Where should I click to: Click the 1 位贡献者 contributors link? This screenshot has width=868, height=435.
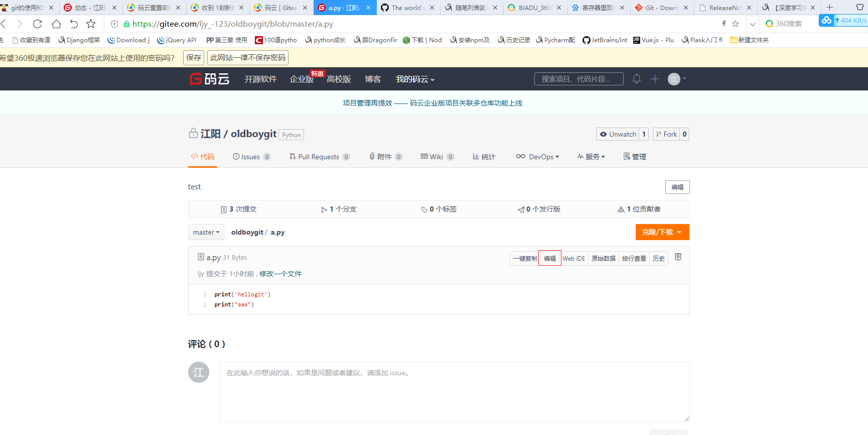639,209
